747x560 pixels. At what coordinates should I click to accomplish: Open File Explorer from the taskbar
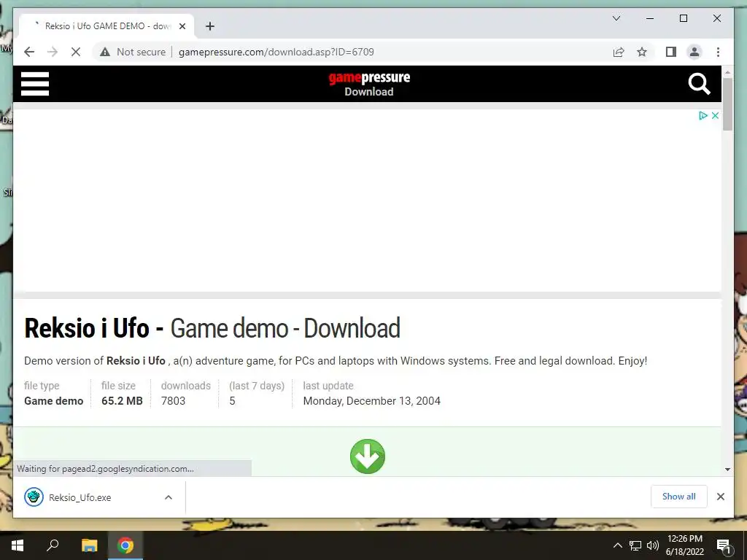click(x=89, y=545)
